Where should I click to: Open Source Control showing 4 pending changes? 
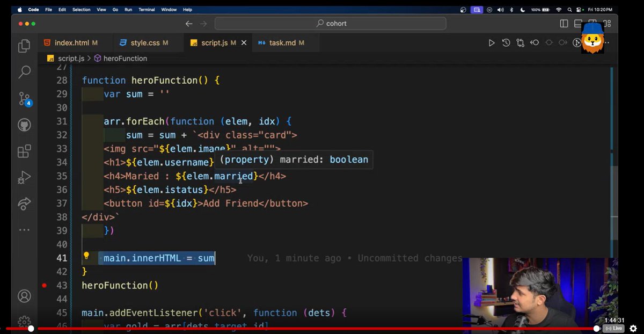[24, 98]
